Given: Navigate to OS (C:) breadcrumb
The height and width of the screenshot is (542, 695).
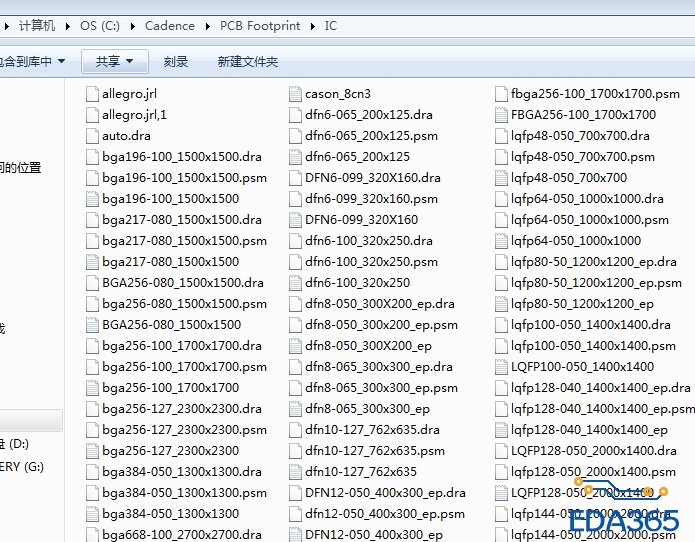Looking at the screenshot, I should [x=100, y=26].
